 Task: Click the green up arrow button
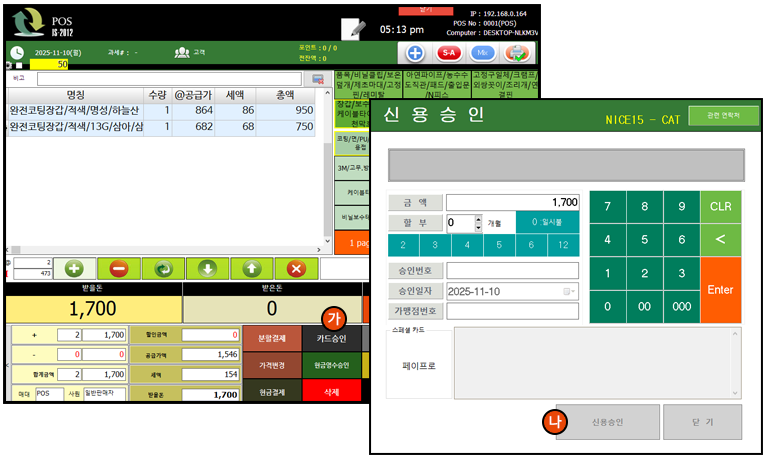tap(252, 269)
